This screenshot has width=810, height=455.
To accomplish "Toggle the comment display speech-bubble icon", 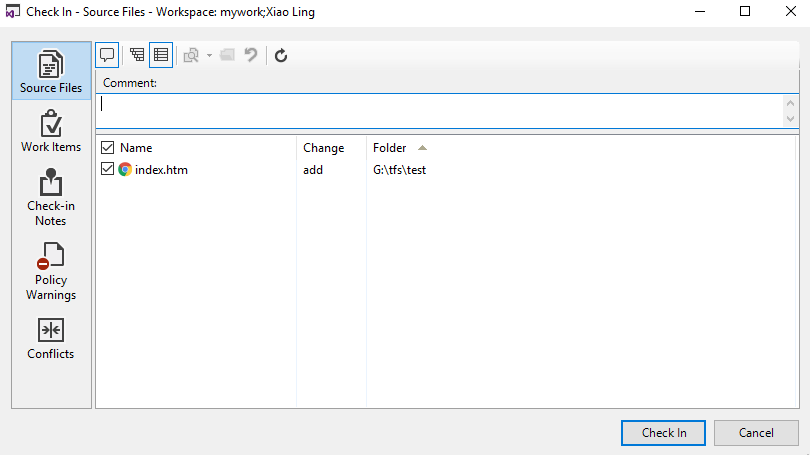I will point(107,55).
